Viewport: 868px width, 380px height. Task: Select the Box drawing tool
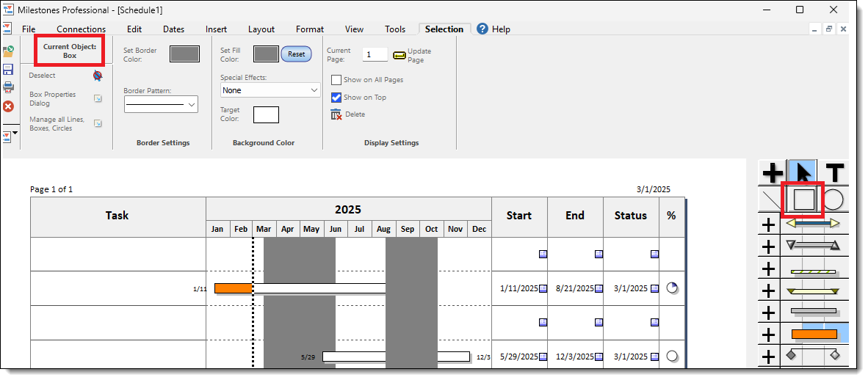tap(803, 199)
